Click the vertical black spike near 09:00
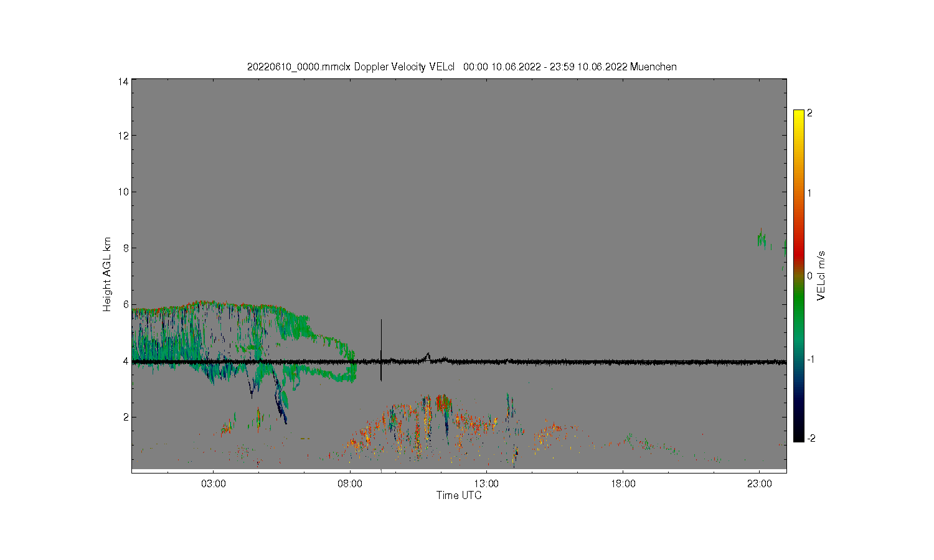The height and width of the screenshot is (560, 934). [x=381, y=350]
